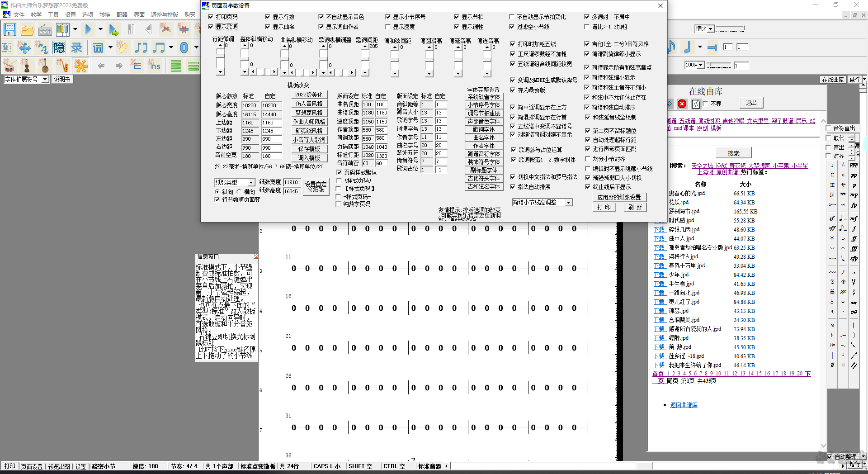
Task: Click the red X stop icon in 在线曲库
Action: (x=682, y=104)
